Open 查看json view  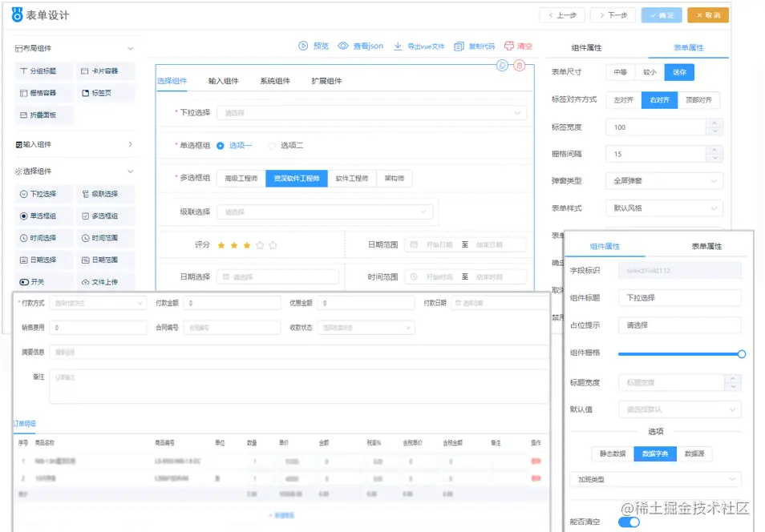coord(361,46)
